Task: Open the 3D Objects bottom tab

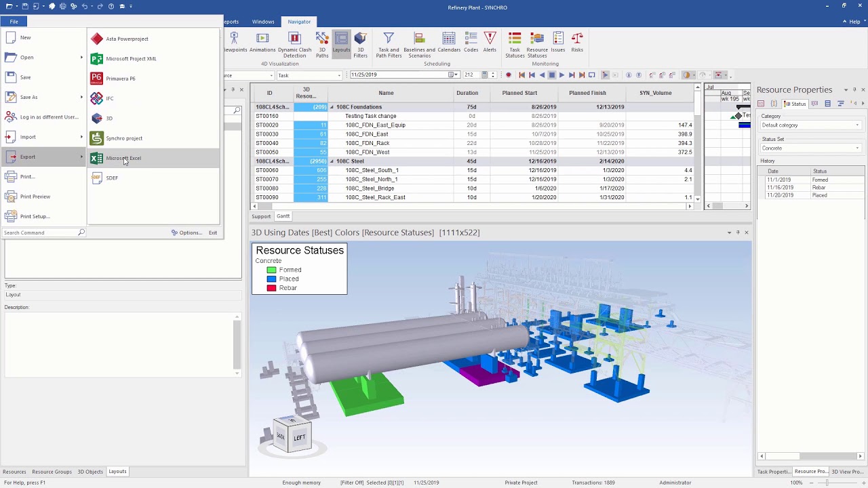Action: 90,472
